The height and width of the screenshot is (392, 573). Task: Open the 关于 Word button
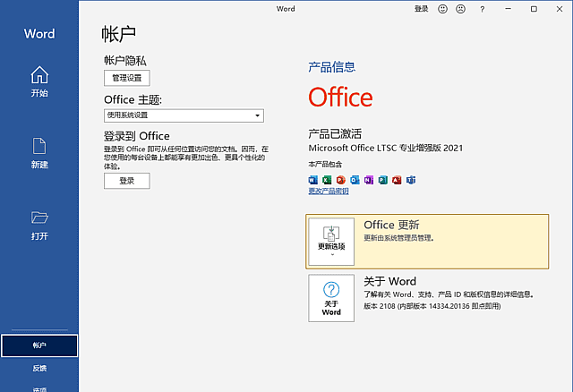pyautogui.click(x=331, y=298)
